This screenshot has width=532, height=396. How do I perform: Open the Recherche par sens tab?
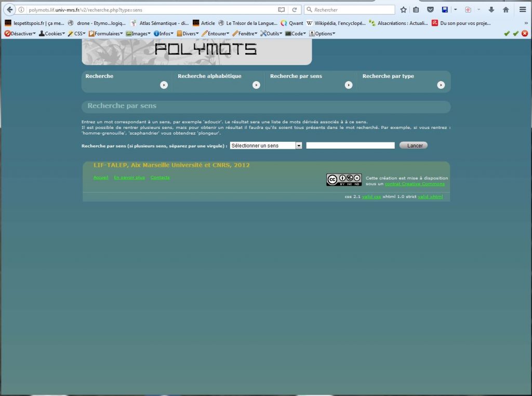[296, 76]
